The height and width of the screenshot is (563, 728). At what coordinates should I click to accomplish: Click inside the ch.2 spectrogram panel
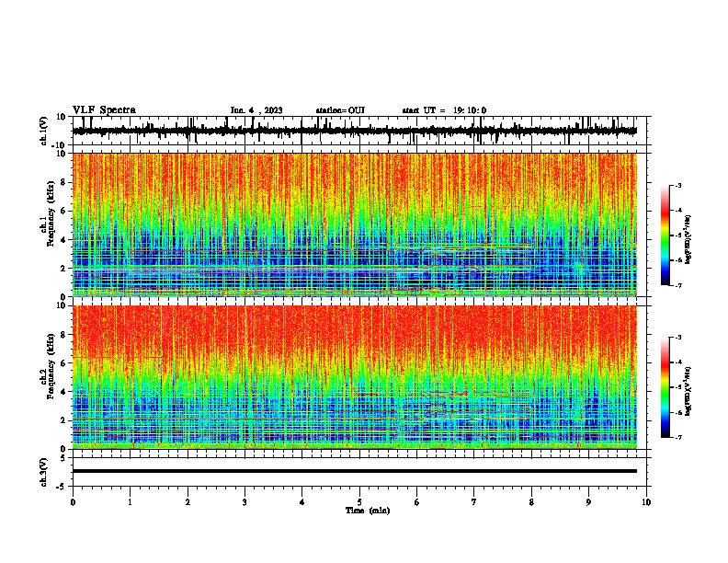pyautogui.click(x=355, y=377)
